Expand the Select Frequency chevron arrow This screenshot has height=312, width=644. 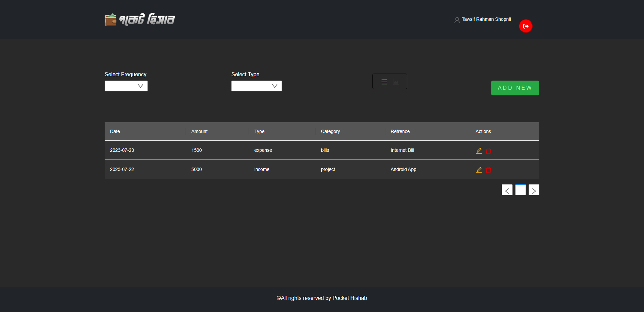point(140,86)
